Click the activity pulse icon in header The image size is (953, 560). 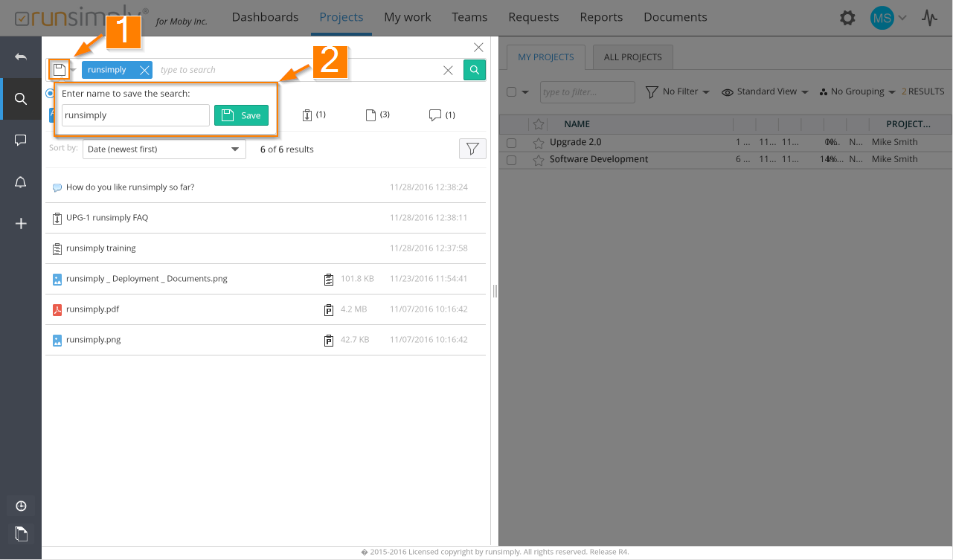(x=929, y=18)
